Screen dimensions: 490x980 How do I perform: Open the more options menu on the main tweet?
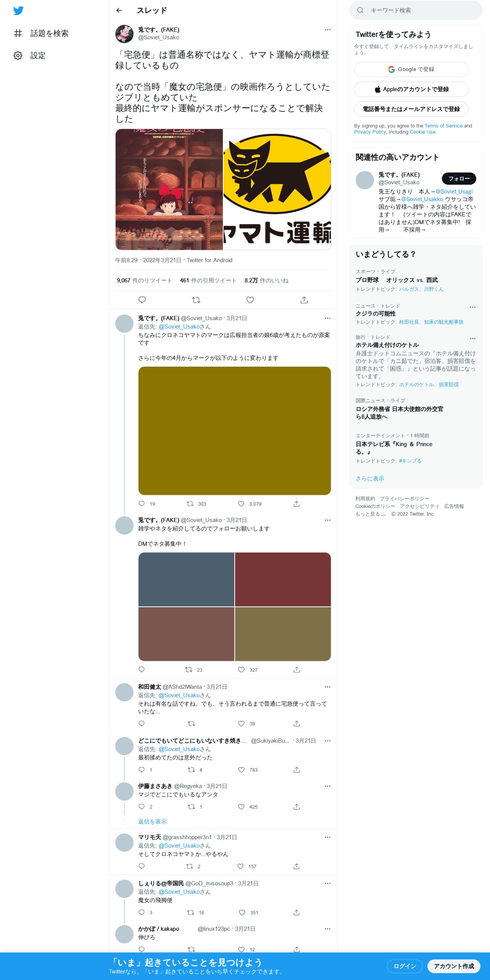coord(327,30)
